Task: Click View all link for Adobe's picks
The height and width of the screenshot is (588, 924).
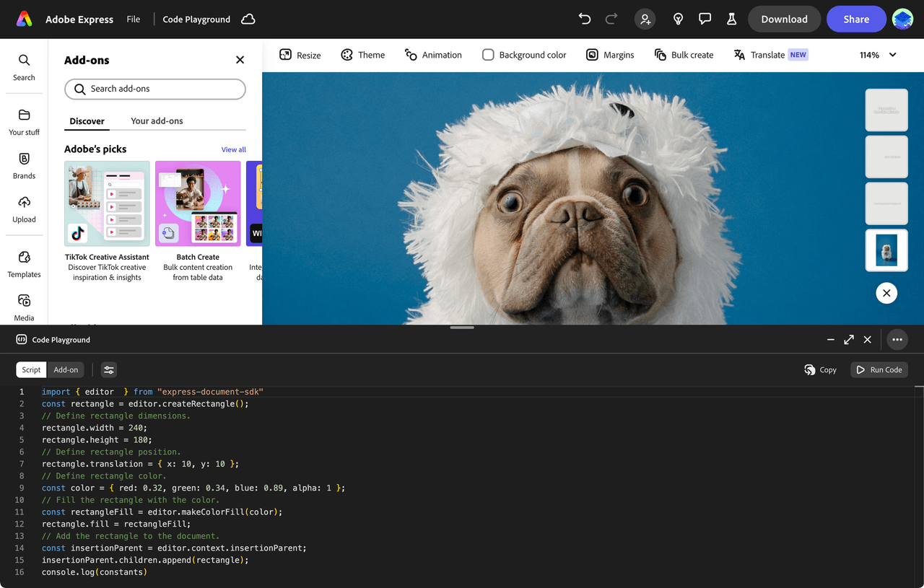Action: tap(233, 150)
